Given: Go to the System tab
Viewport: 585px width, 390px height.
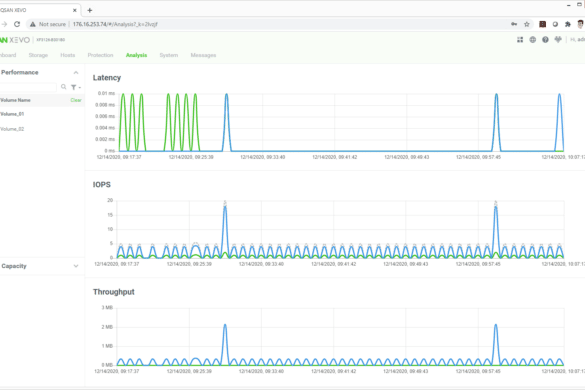Looking at the screenshot, I should pyautogui.click(x=169, y=55).
